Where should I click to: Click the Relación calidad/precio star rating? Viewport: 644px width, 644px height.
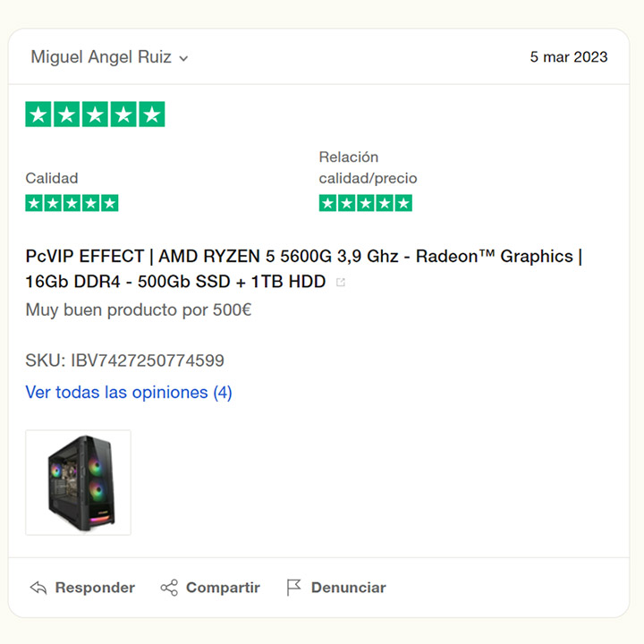coord(366,203)
